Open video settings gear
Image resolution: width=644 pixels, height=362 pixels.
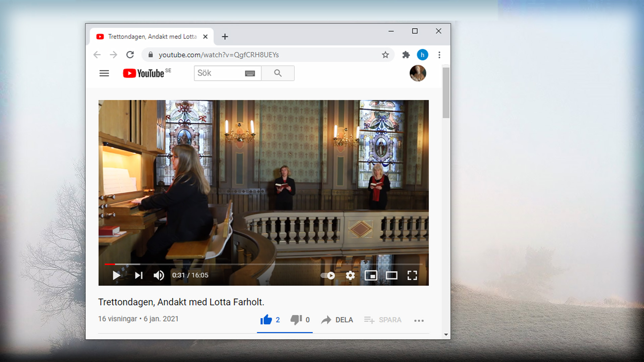point(350,276)
